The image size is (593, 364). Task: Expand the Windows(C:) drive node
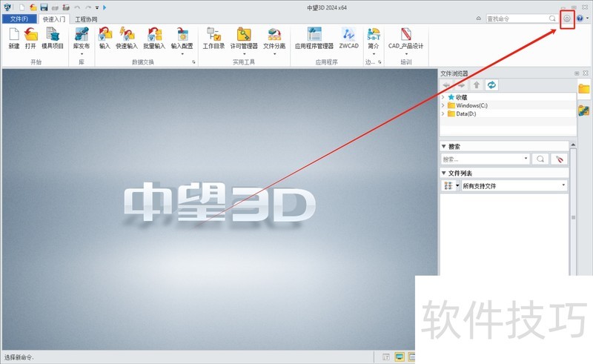[x=443, y=105]
